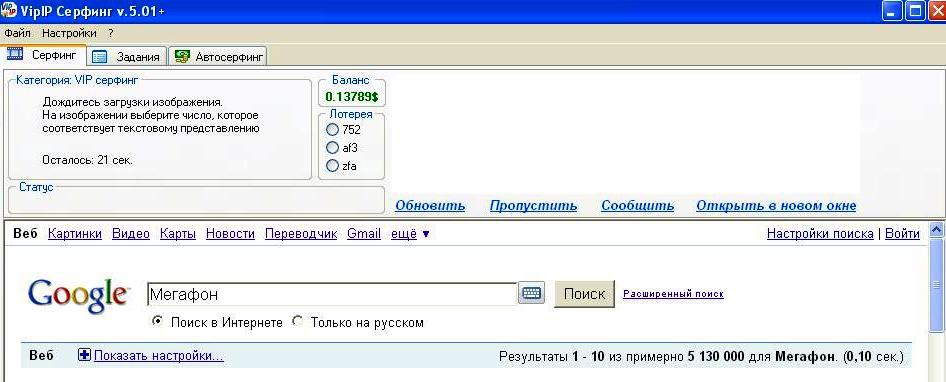This screenshot has height=382, width=946.
Task: Click the Войти sign-in link
Action: [x=903, y=234]
